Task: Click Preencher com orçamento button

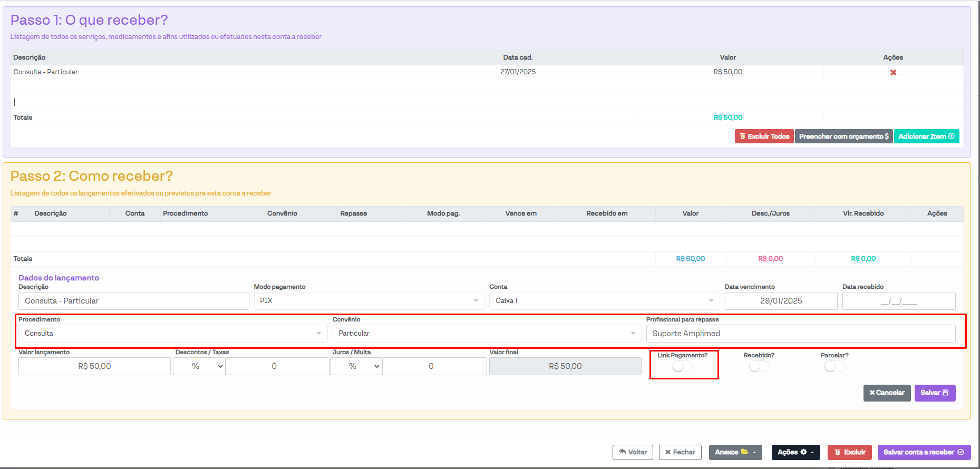Action: point(843,136)
